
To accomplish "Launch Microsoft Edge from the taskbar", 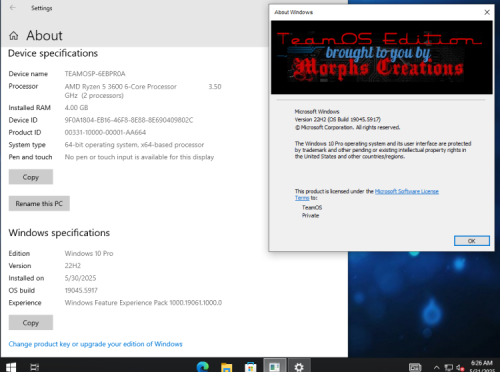I will (202, 367).
